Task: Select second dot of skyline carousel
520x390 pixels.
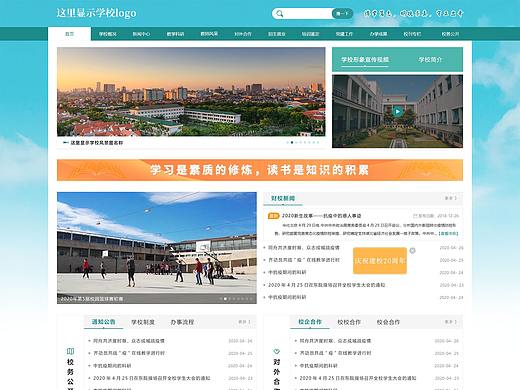Action: pos(292,143)
